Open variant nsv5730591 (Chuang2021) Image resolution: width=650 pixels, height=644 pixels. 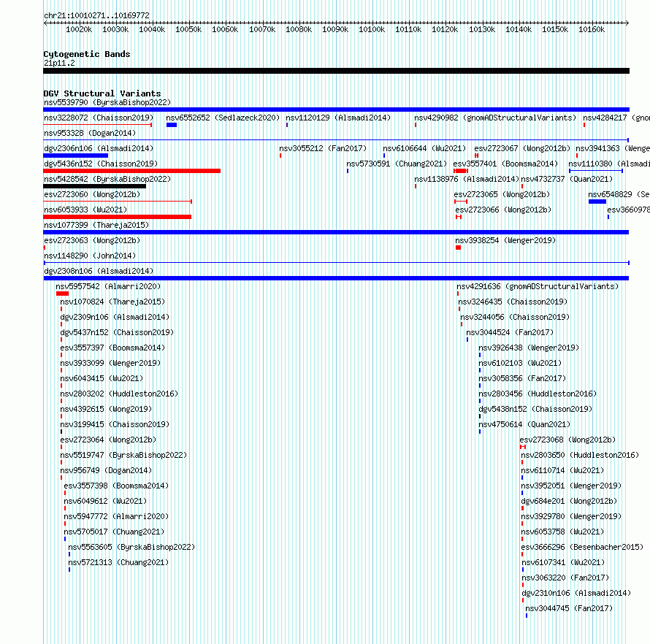397,164
